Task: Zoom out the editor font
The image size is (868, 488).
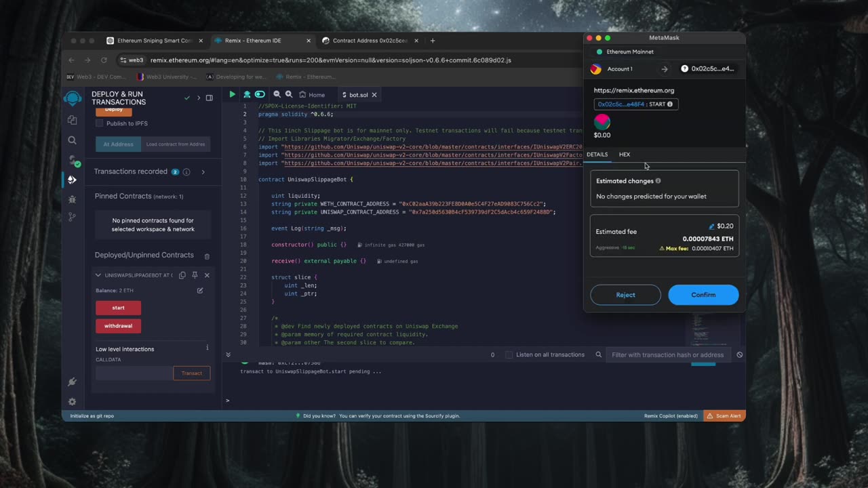Action: click(277, 95)
